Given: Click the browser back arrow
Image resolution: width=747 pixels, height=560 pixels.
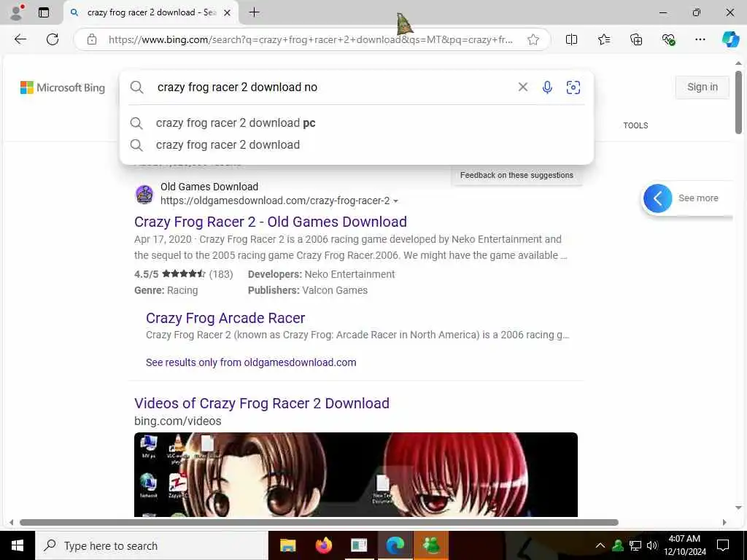Looking at the screenshot, I should [20, 39].
